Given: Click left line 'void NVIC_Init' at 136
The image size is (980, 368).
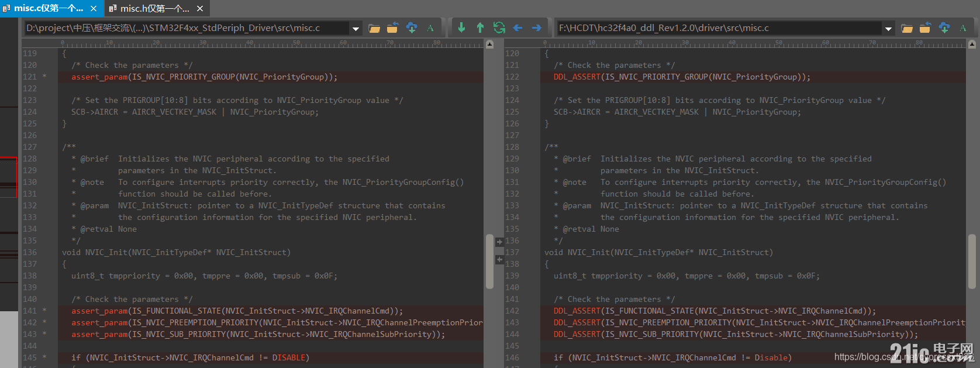Looking at the screenshot, I should point(176,252).
